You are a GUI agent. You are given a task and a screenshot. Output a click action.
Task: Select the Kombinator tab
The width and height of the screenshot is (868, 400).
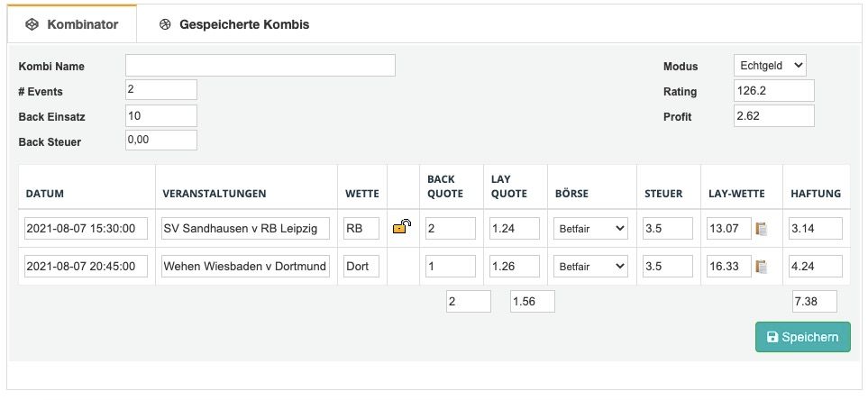[72, 24]
